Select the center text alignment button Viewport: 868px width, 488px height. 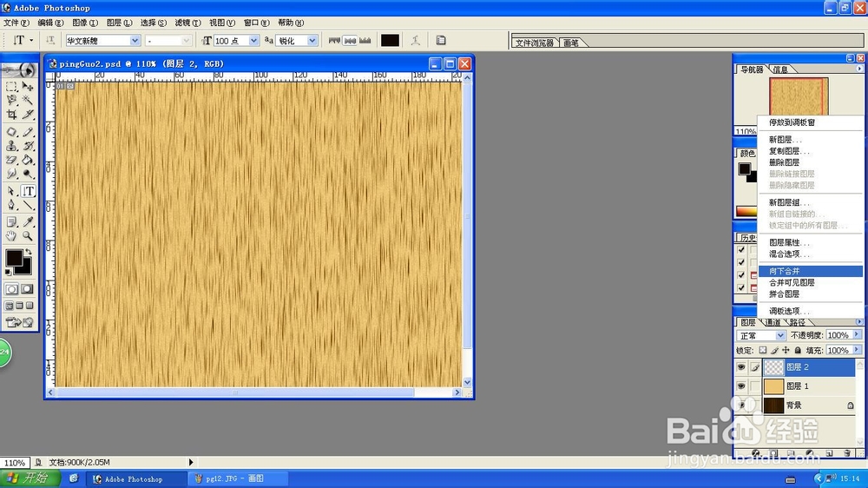click(x=350, y=41)
